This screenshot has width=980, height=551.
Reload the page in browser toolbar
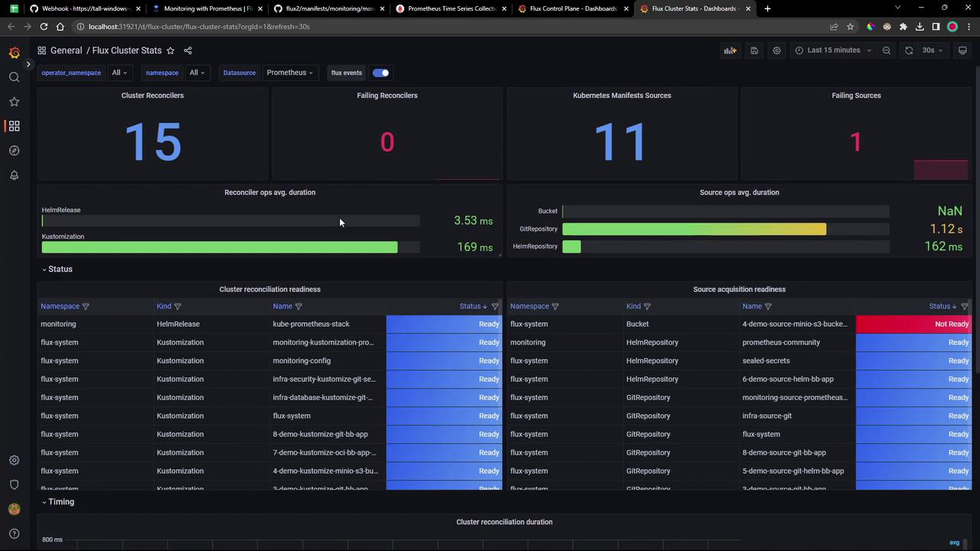(x=44, y=27)
